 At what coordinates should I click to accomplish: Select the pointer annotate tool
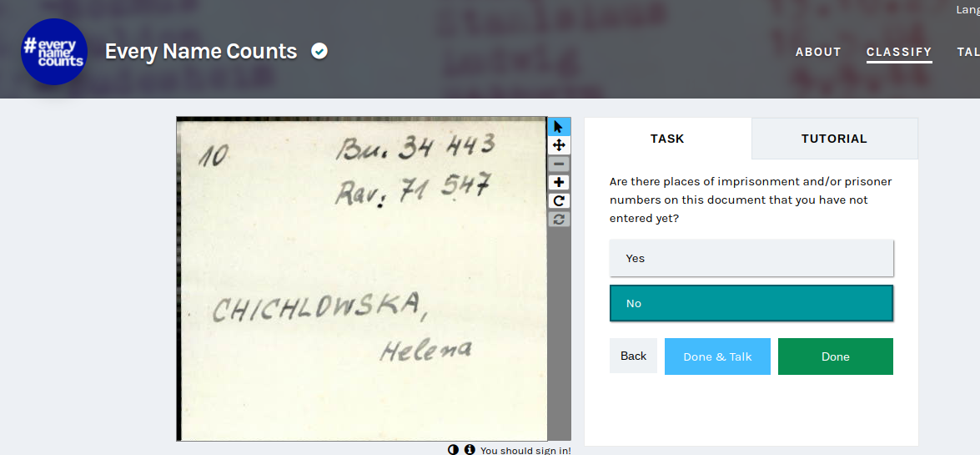coord(559,127)
